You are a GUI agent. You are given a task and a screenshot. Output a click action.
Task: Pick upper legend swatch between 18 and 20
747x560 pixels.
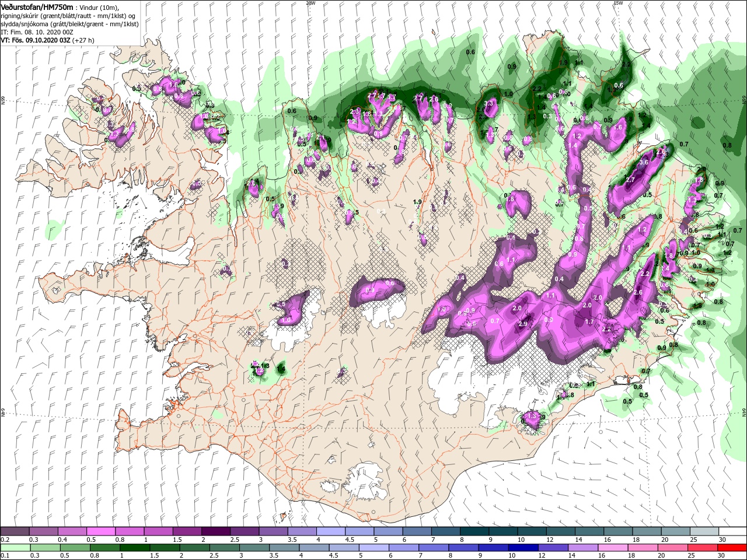646,531
